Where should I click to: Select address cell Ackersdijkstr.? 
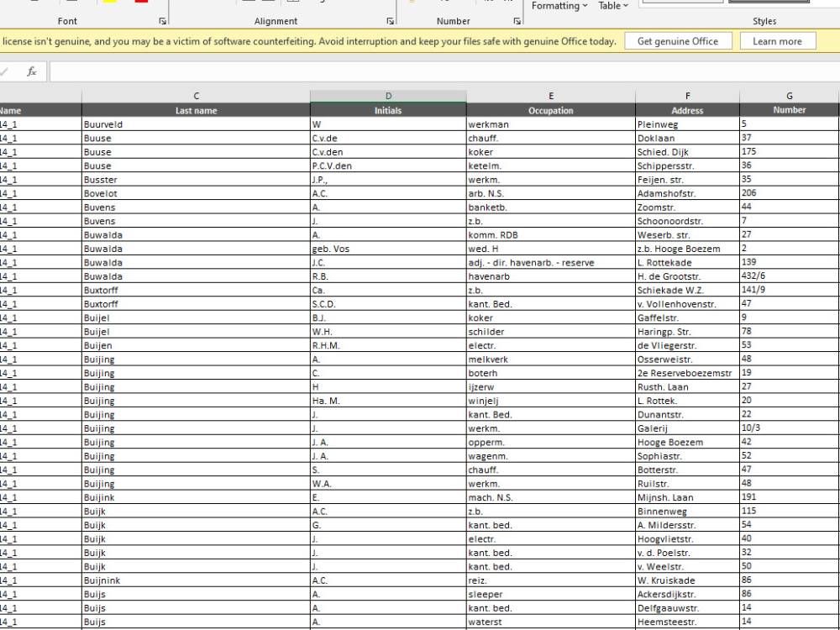tap(687, 594)
